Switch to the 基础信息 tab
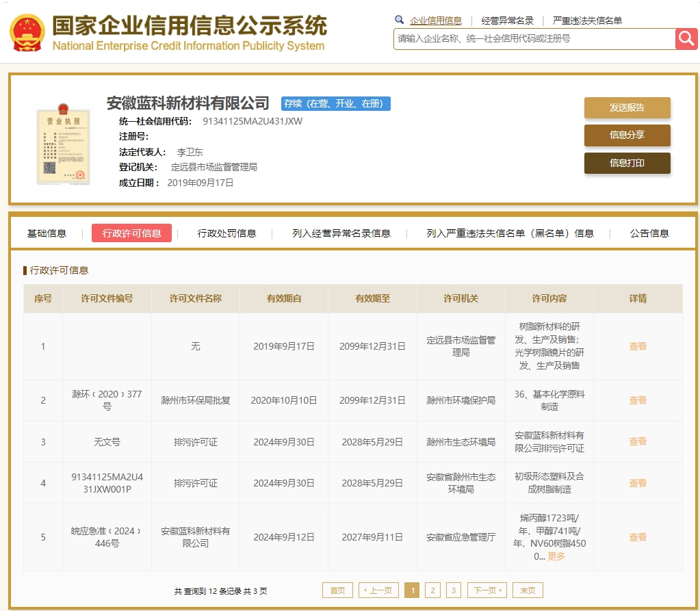The height and width of the screenshot is (611, 700). coord(47,233)
